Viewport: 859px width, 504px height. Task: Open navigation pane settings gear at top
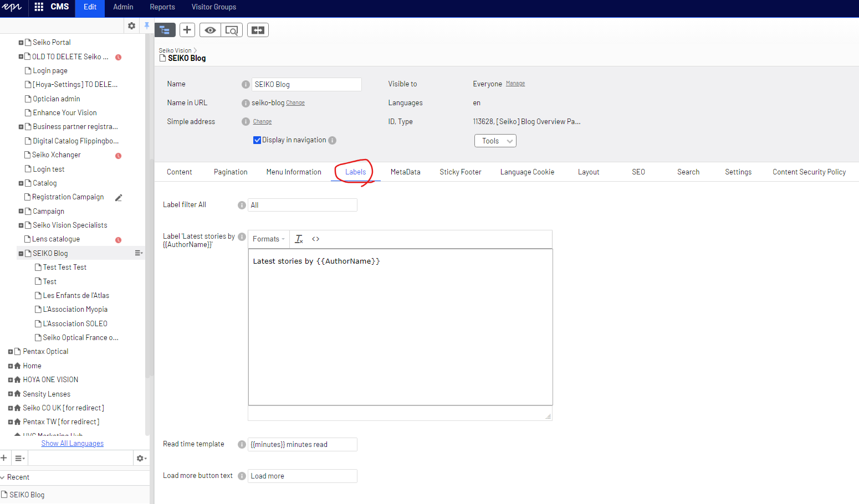(x=131, y=25)
